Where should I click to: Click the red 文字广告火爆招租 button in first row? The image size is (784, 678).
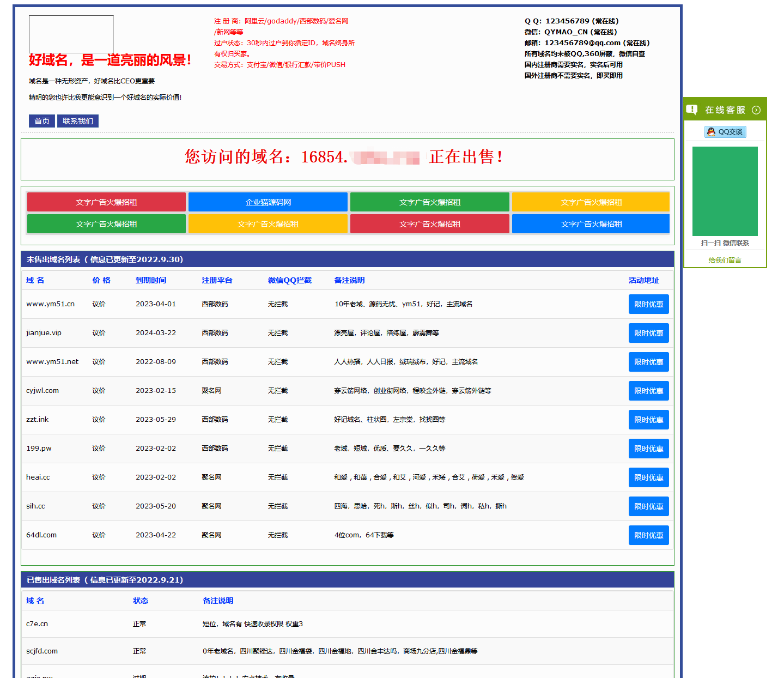[106, 202]
